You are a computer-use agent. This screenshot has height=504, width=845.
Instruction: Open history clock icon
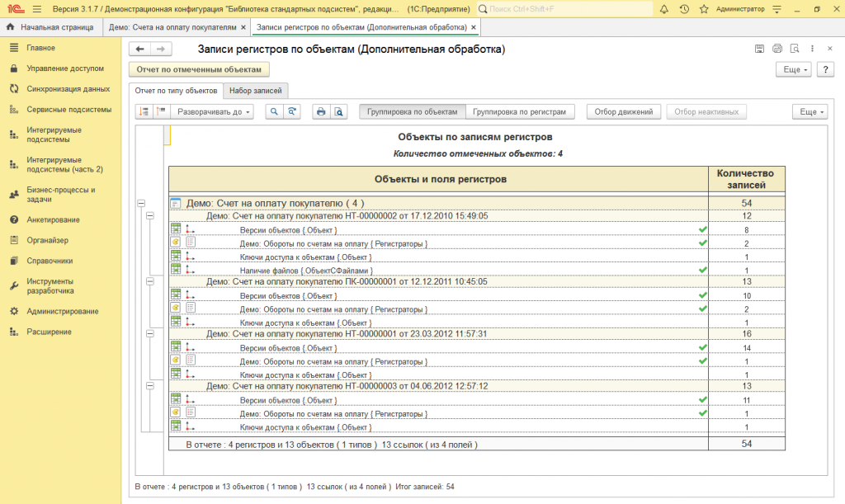[684, 9]
